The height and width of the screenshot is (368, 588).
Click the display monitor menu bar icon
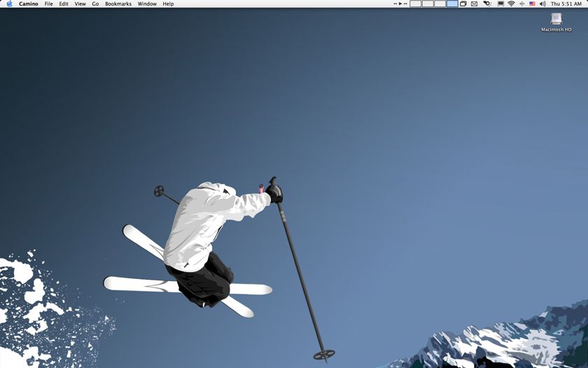click(500, 4)
